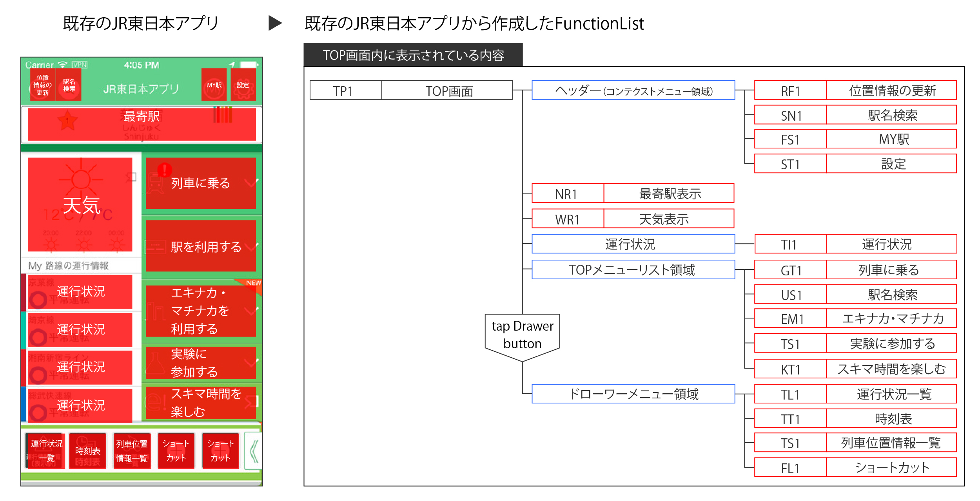Viewport: 980px width, 501px height.
Task: Tap the first 運行状況 row for 京葉線
Action: click(x=80, y=292)
